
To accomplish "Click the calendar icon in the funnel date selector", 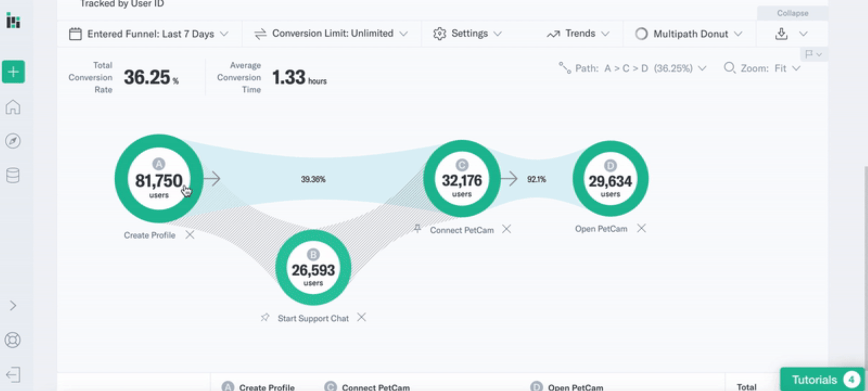I will click(x=75, y=34).
